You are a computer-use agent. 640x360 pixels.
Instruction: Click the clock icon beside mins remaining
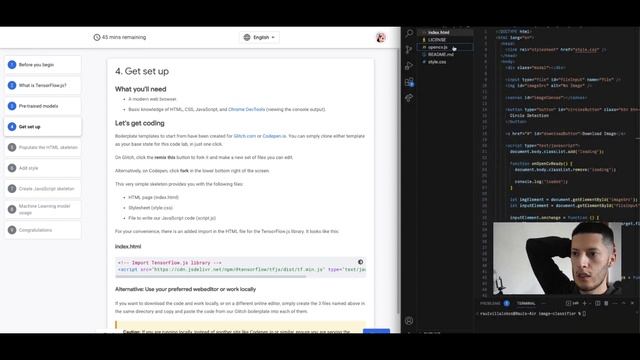click(97, 37)
